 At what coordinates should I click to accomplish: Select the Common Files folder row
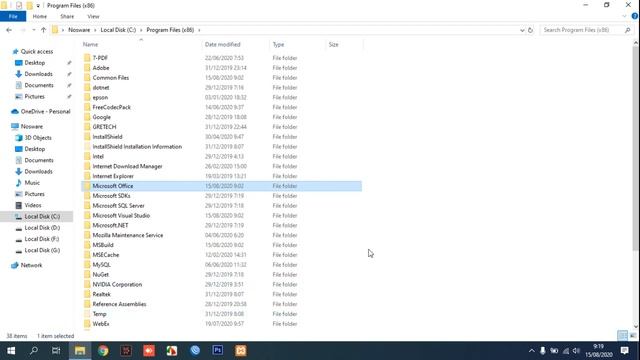coord(221,78)
